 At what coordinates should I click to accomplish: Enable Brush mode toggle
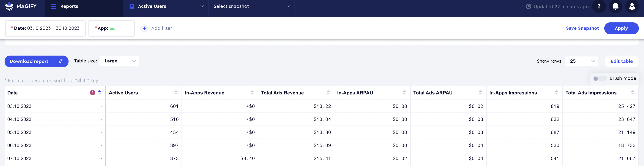(x=599, y=78)
